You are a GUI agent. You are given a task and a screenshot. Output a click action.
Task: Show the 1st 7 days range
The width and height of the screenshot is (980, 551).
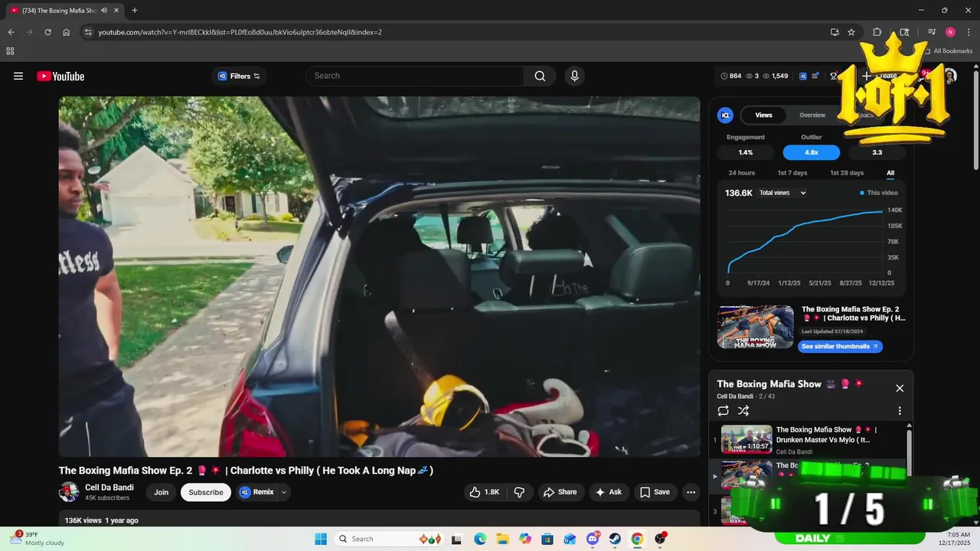click(x=792, y=173)
